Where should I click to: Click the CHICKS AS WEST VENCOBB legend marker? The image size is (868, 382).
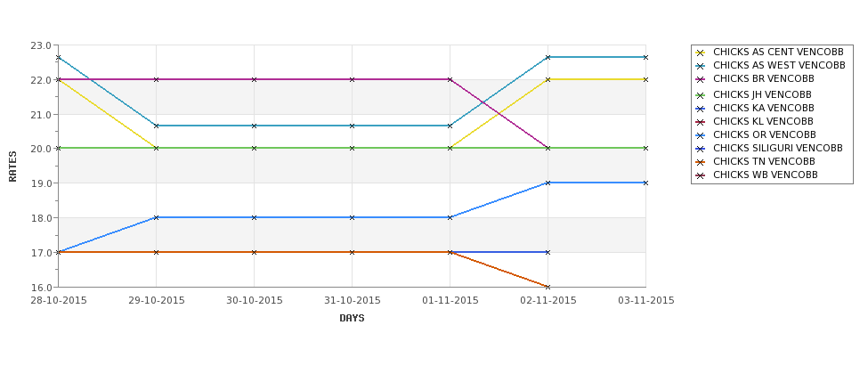pos(701,66)
